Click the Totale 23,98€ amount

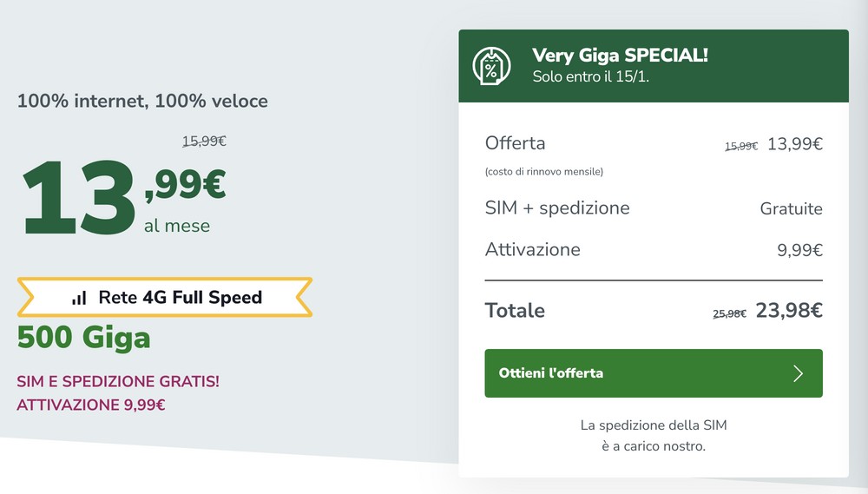[789, 311]
